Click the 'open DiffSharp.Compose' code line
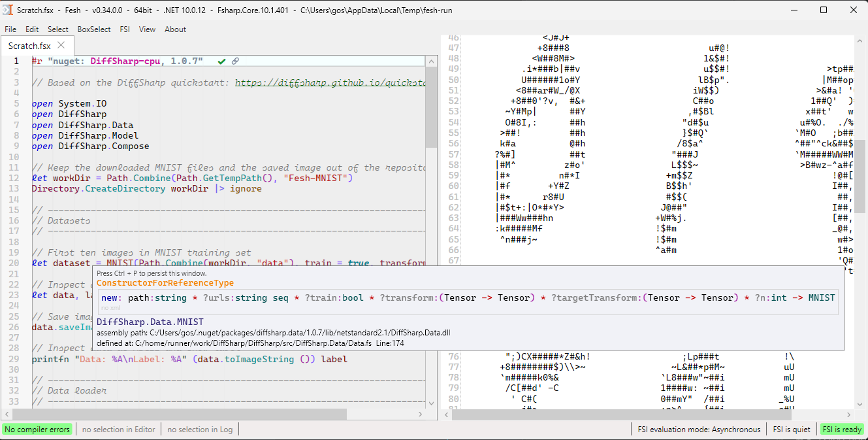 point(91,146)
